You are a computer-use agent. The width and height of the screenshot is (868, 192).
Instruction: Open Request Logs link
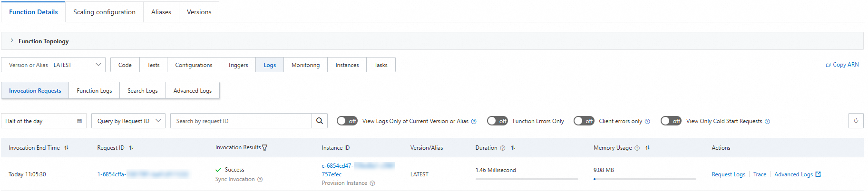[728, 174]
